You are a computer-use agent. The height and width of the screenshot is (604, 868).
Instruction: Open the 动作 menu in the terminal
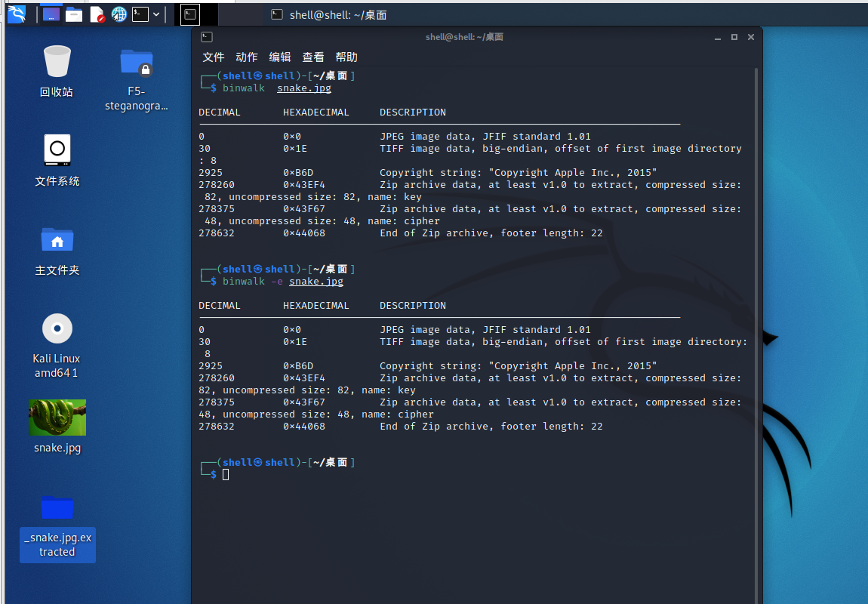[246, 57]
